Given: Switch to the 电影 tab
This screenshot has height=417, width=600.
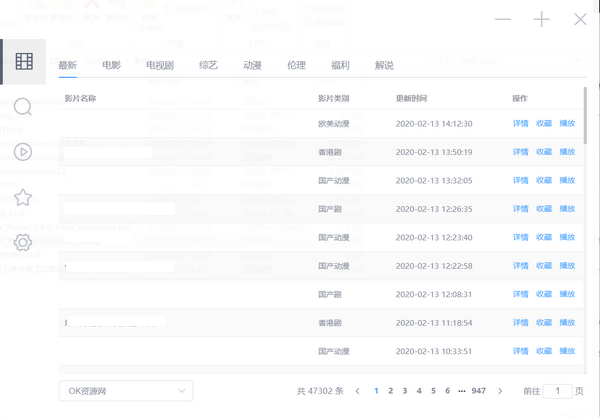Looking at the screenshot, I should pos(111,66).
